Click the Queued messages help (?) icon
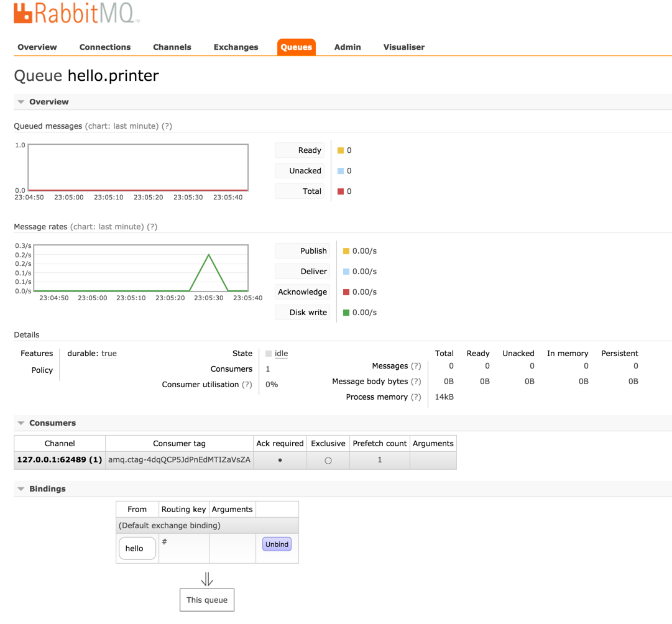672x624 pixels. [167, 126]
